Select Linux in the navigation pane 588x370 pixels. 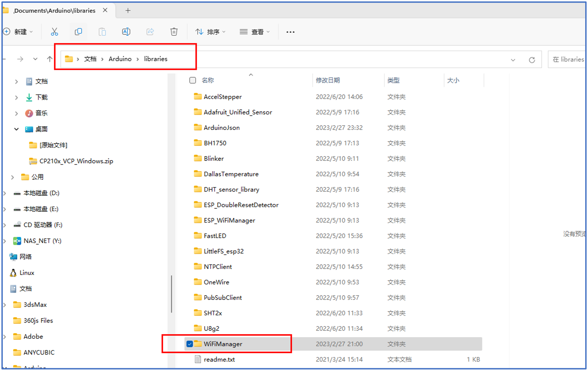coord(27,273)
